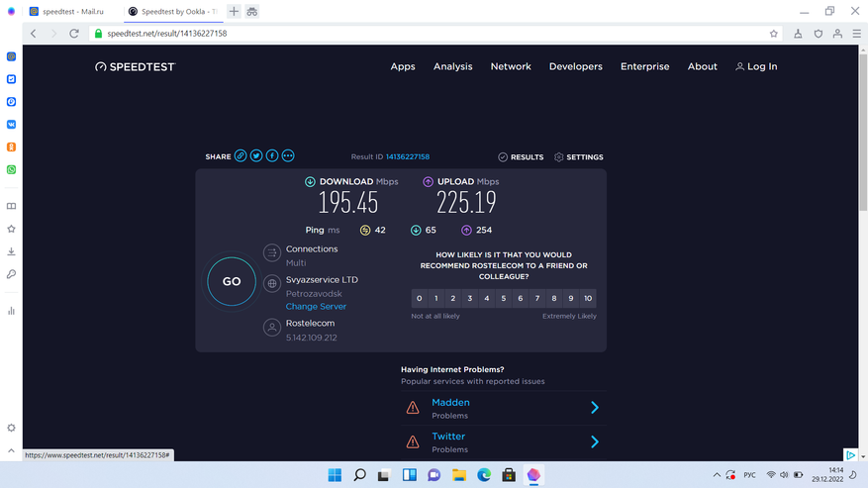Screen dimensions: 868x488
Task: Open RESULTS history button
Action: click(521, 157)
